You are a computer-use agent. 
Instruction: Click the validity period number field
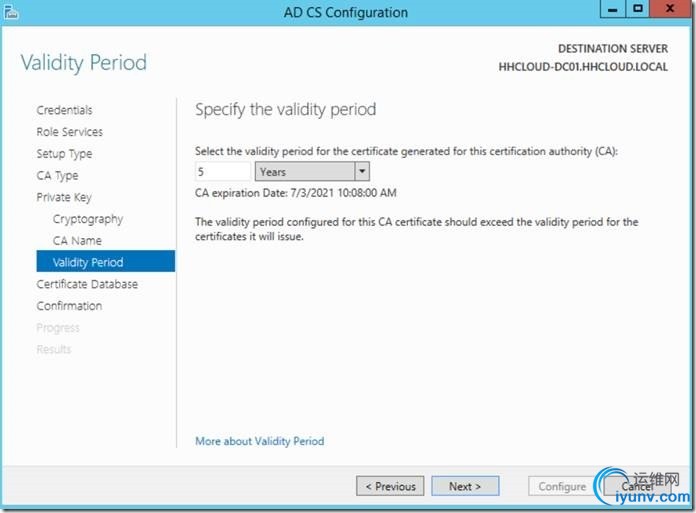click(223, 172)
